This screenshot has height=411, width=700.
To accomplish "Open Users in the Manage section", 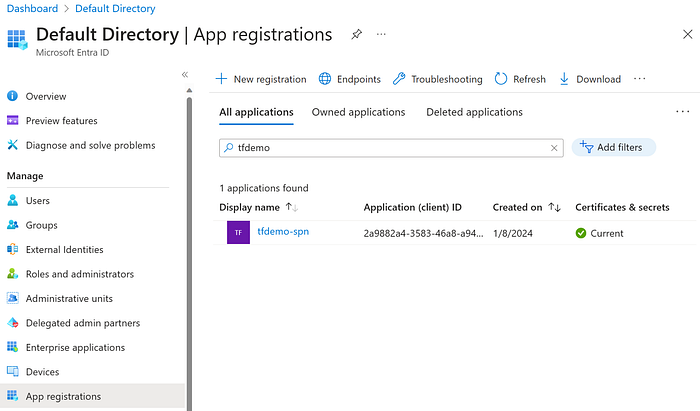I will point(38,201).
